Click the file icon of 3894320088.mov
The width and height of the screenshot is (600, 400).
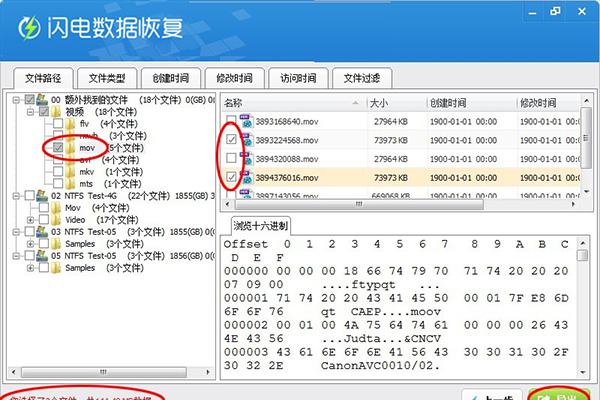pyautogui.click(x=246, y=158)
